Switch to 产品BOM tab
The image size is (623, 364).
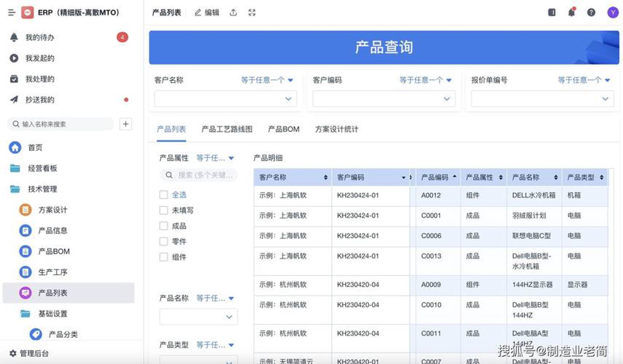click(284, 129)
